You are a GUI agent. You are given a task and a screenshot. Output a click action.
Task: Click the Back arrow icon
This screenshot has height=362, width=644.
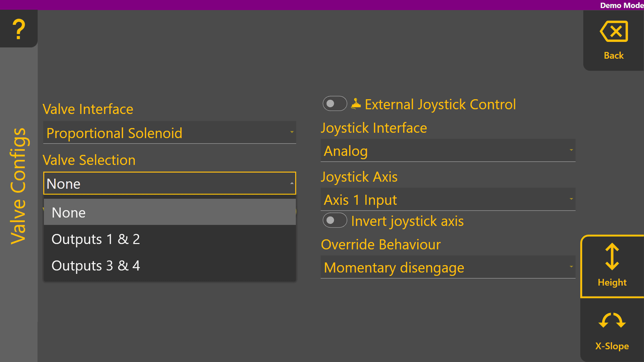point(613,32)
